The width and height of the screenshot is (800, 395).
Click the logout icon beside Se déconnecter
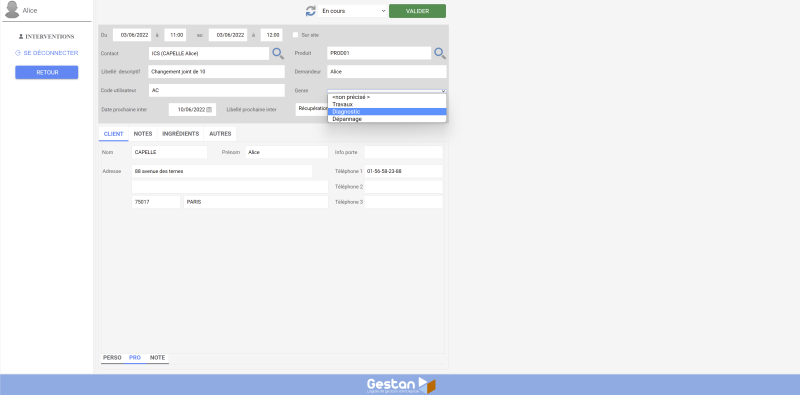[x=18, y=53]
